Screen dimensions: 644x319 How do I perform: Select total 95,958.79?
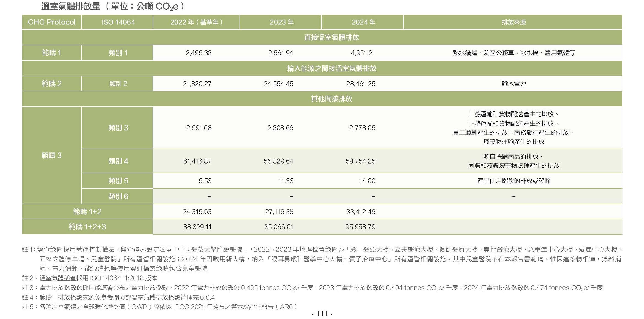(x=360, y=227)
